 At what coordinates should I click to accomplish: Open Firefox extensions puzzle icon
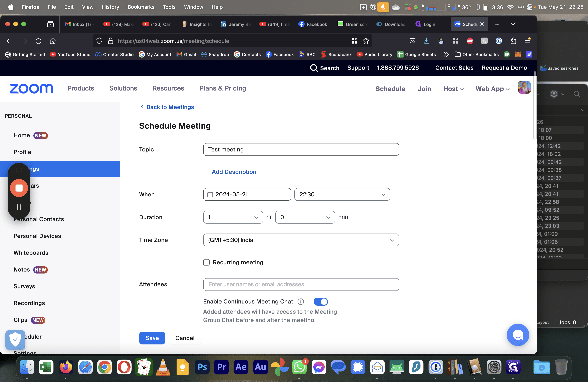[x=513, y=41]
